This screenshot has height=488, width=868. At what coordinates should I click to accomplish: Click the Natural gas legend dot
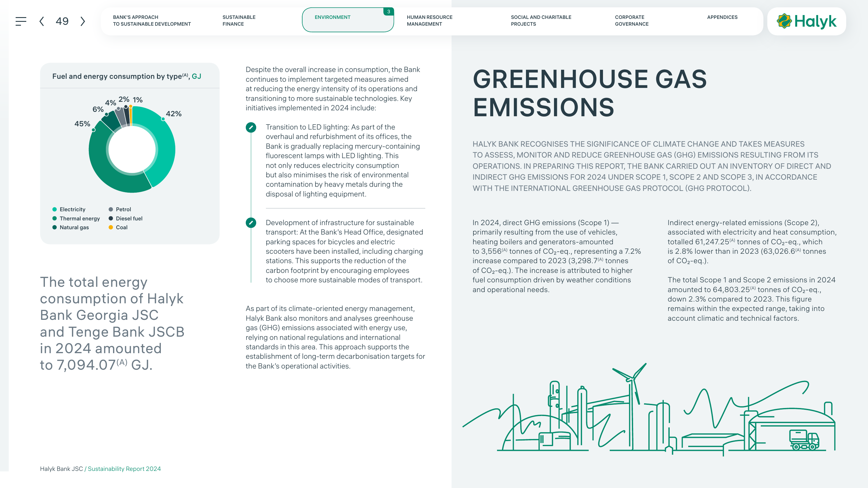point(55,227)
